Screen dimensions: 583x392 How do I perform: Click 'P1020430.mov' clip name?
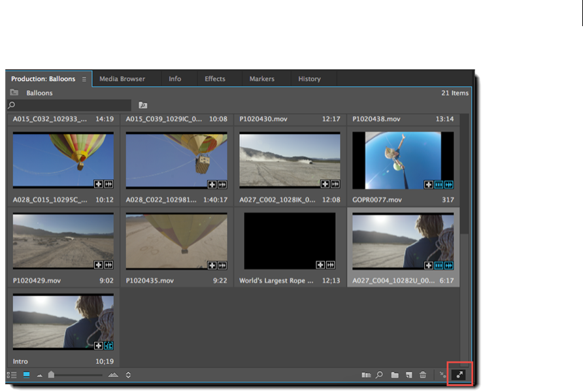[263, 119]
